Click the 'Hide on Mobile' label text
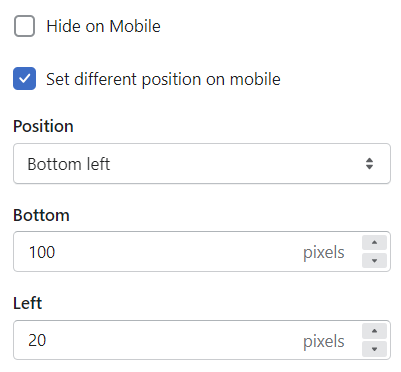This screenshot has height=372, width=401. point(103,26)
